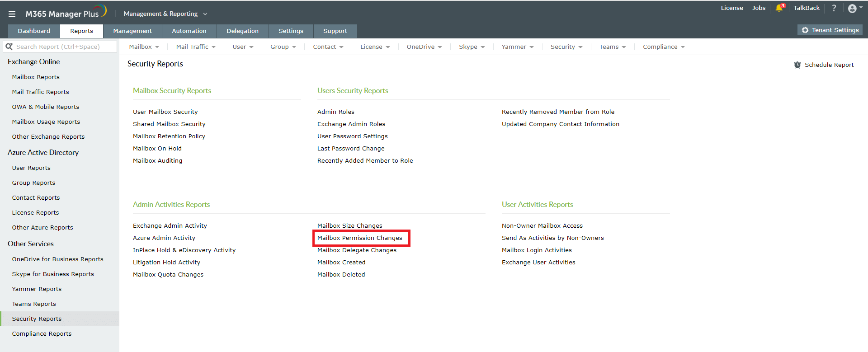The width and height of the screenshot is (868, 352).
Task: Open the Compliance report dropdown
Action: pyautogui.click(x=664, y=47)
